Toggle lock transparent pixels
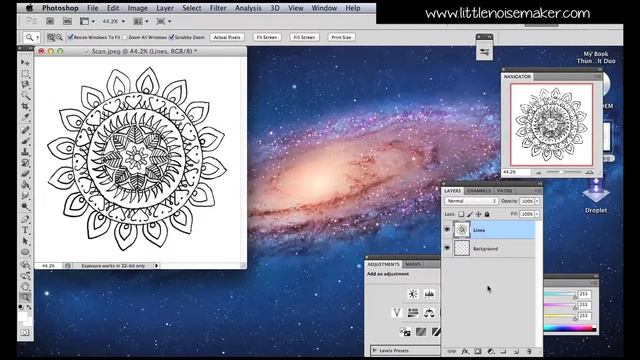 coord(461,214)
